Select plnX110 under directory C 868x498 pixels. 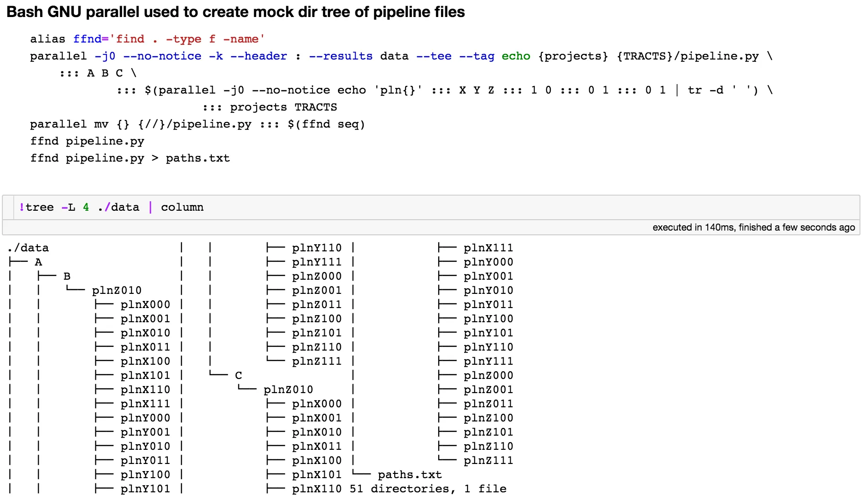[x=317, y=489]
